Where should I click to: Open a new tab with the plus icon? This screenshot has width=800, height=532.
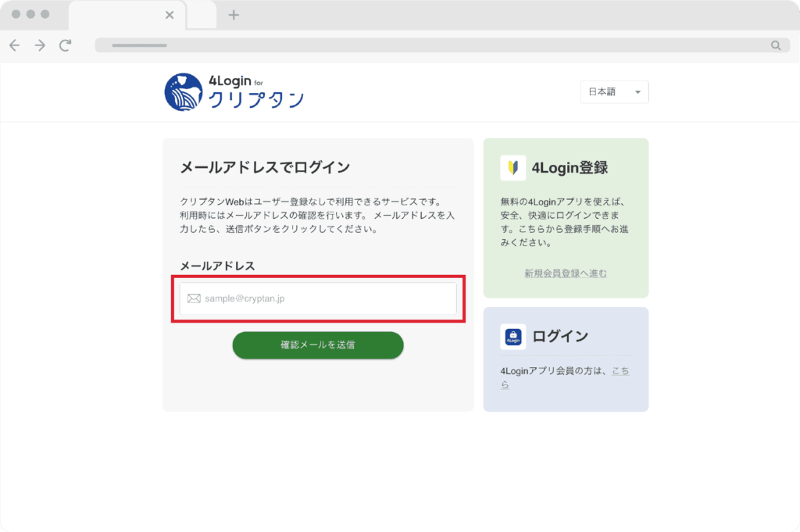233,15
